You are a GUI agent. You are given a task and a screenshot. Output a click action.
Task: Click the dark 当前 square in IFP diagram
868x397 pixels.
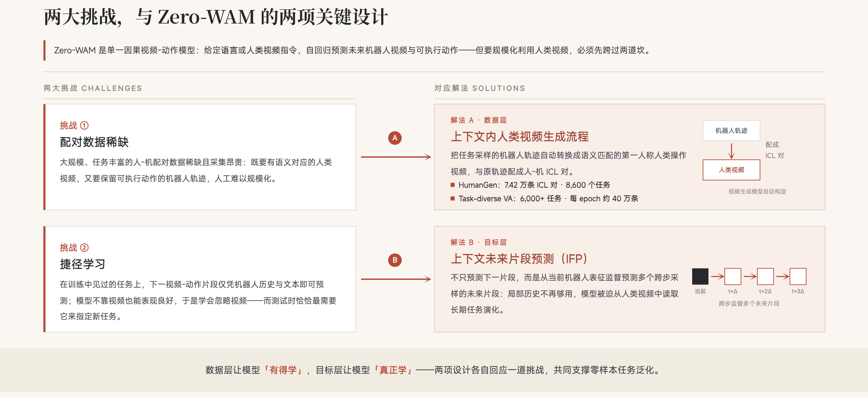(700, 276)
